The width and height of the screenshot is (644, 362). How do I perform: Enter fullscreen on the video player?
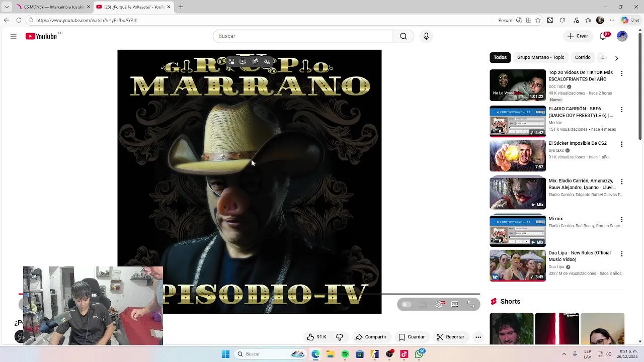click(471, 304)
